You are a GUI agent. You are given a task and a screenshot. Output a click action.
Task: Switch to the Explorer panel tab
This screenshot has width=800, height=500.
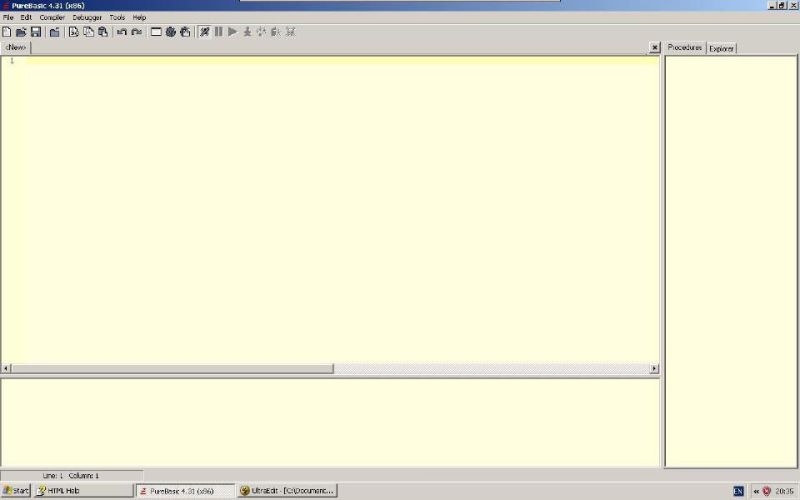[721, 49]
